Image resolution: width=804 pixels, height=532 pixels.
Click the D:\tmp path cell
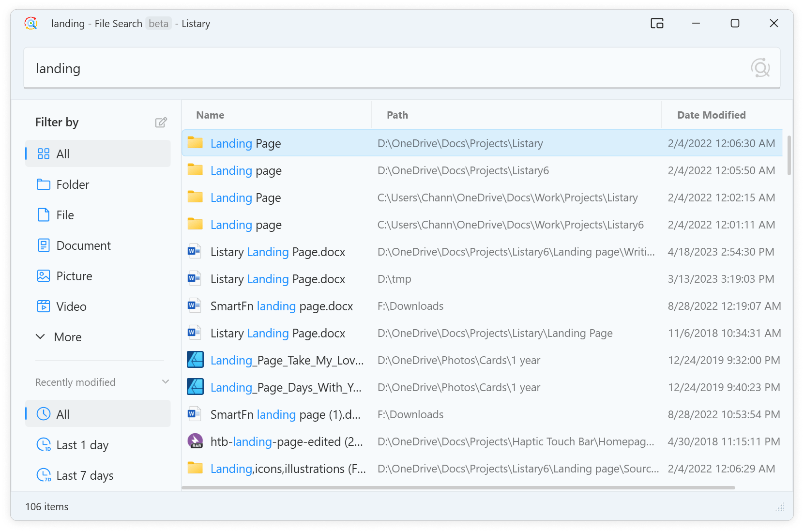point(394,279)
